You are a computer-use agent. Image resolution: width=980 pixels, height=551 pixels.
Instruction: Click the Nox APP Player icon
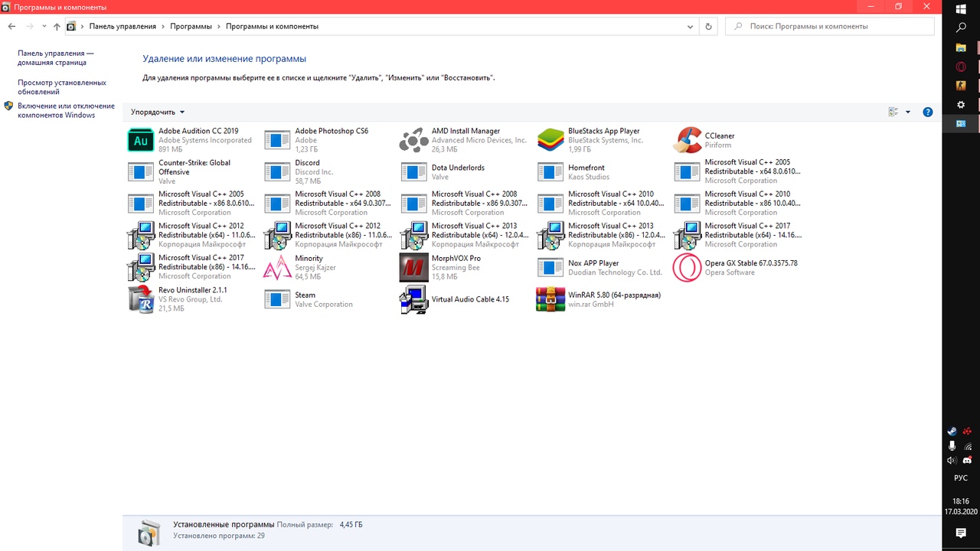pos(550,268)
